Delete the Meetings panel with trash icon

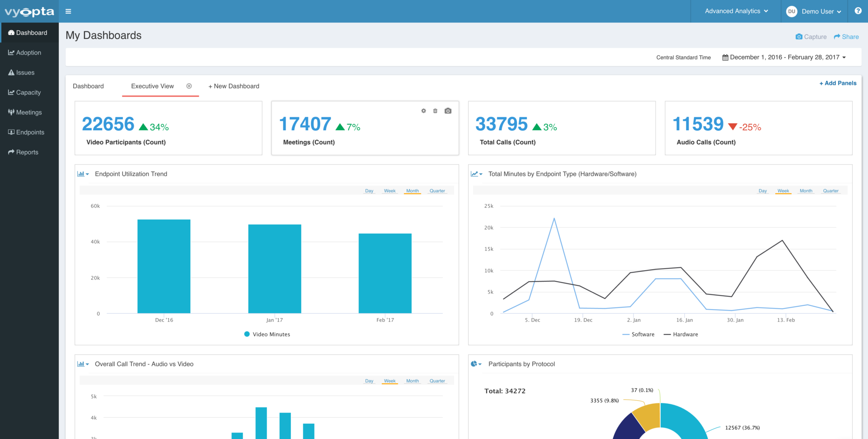435,111
